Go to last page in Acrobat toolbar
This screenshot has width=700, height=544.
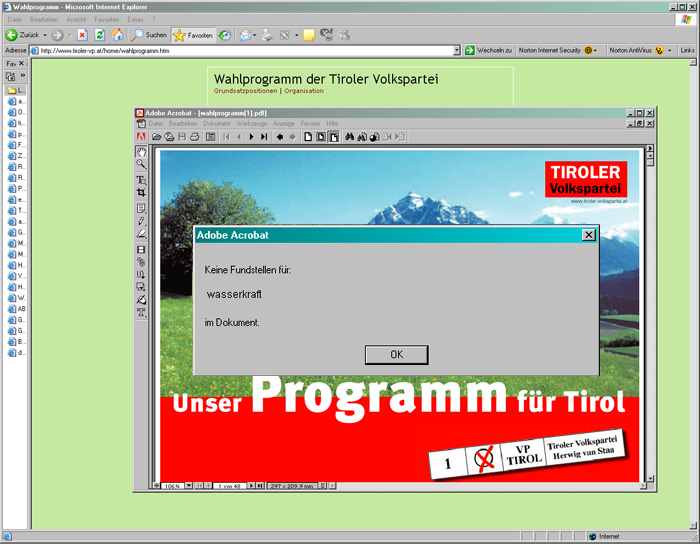264,137
